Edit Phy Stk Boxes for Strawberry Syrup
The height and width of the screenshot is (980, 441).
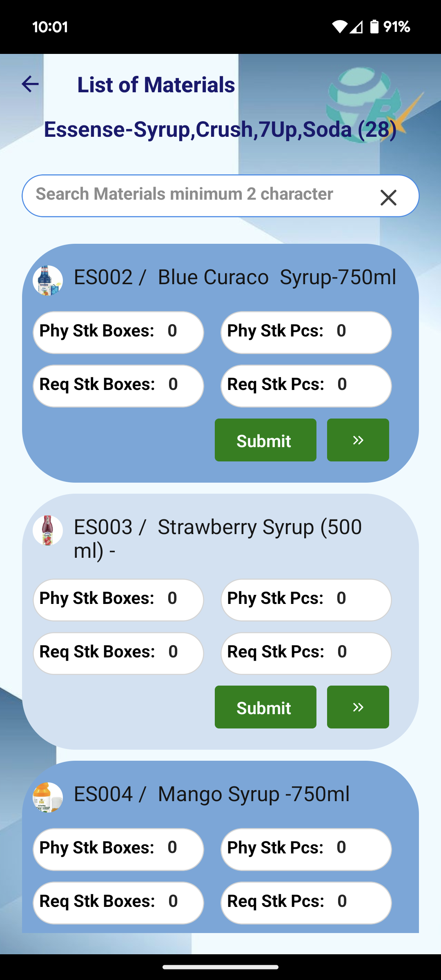[118, 600]
